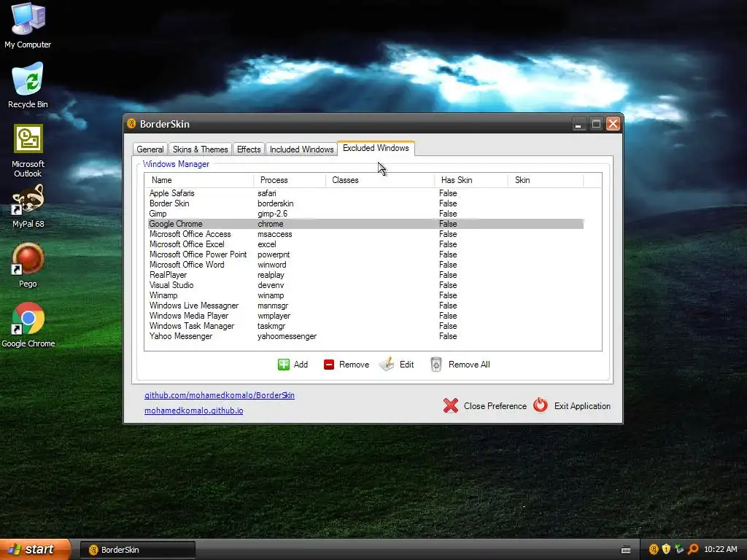This screenshot has height=560, width=747.
Task: Click Close Preference text button
Action: (495, 405)
